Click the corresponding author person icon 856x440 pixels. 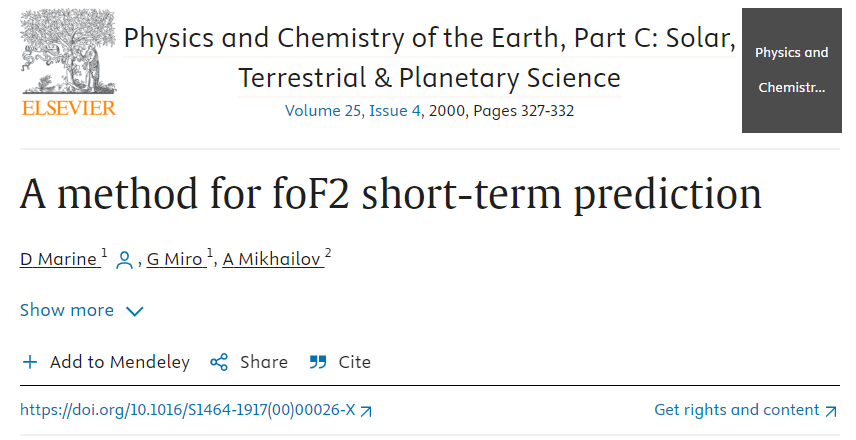coord(124,261)
